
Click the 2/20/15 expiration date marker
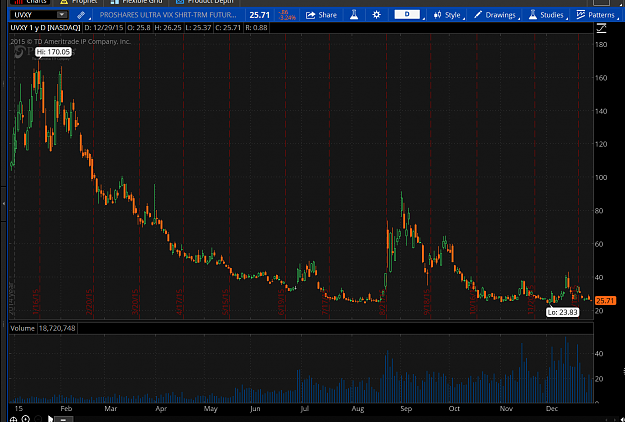(90, 302)
